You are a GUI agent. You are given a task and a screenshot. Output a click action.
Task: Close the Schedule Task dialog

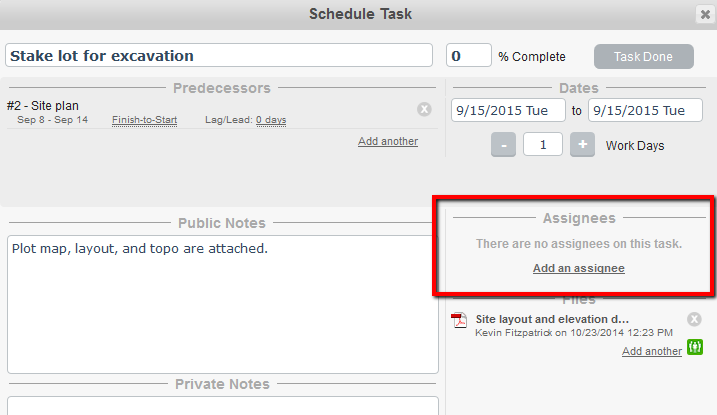click(705, 14)
